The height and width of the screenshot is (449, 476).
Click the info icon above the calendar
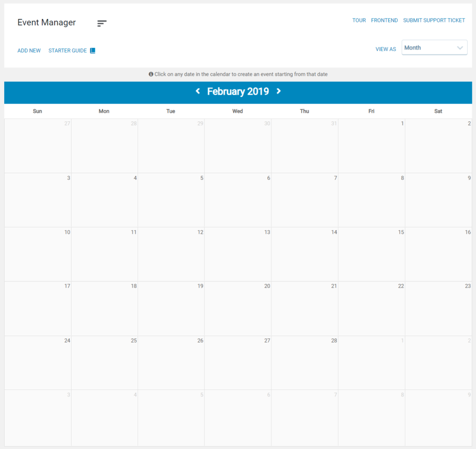(x=151, y=74)
